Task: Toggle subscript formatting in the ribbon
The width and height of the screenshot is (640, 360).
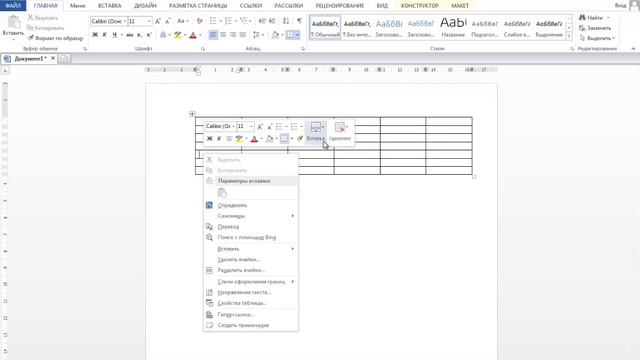Action: [140, 35]
